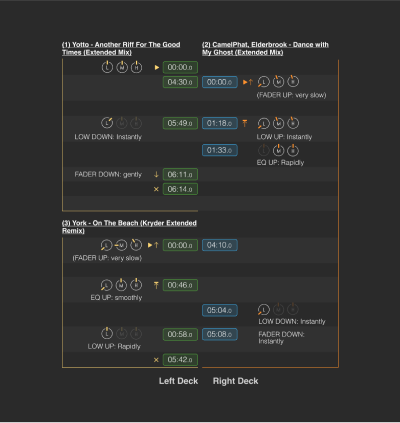Click the fader-full arrow icon beside 01:18.0

pyautogui.click(x=245, y=123)
